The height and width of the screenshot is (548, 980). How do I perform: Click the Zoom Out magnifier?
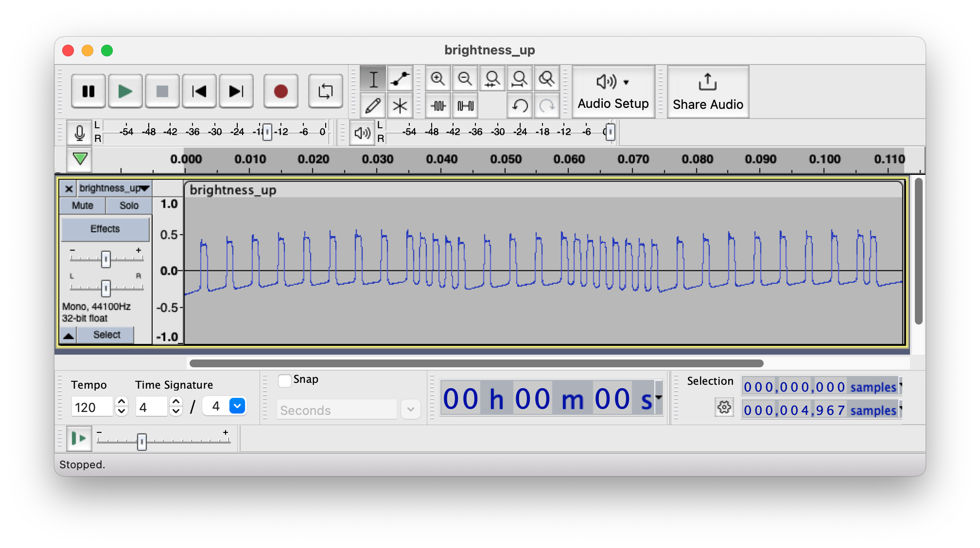tap(465, 79)
